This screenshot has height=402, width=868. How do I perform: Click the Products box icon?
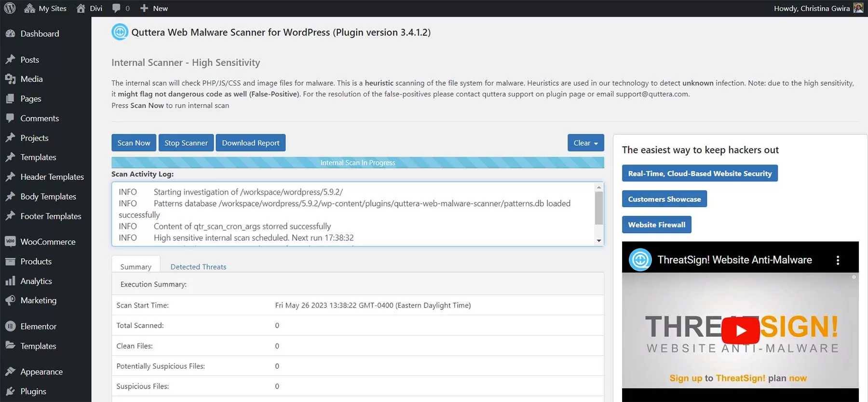[x=10, y=262]
